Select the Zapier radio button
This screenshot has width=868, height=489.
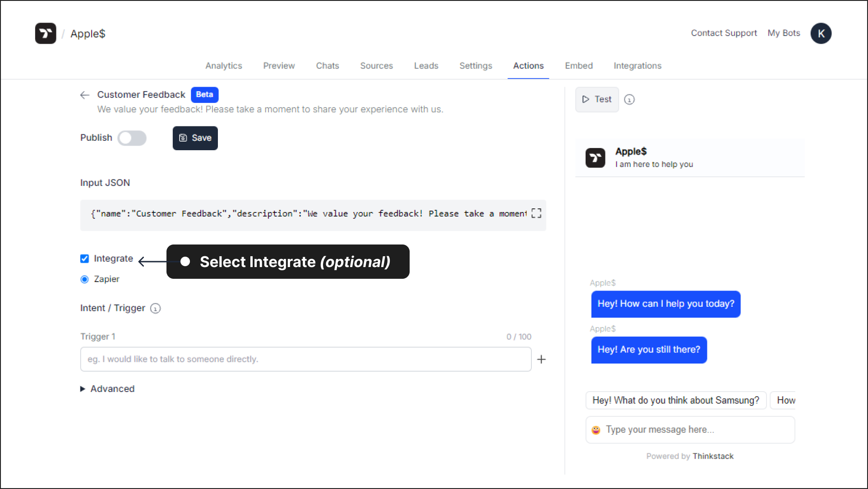[x=85, y=279]
